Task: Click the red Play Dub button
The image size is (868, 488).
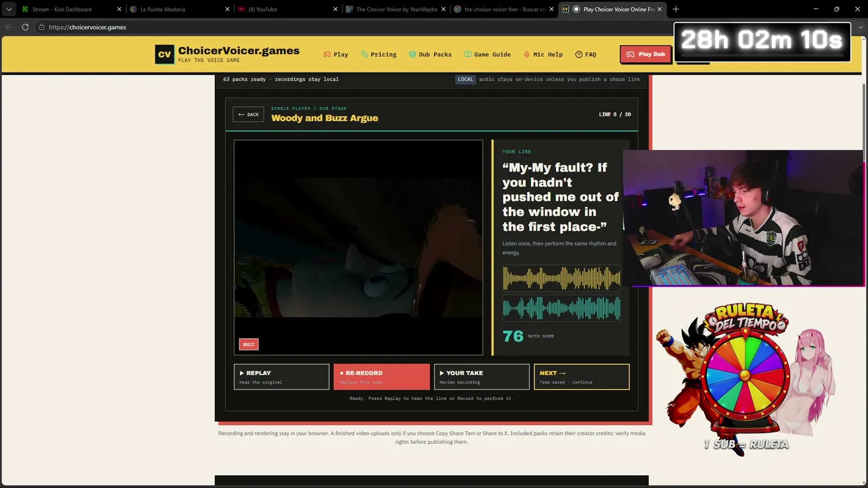Action: 645,54
